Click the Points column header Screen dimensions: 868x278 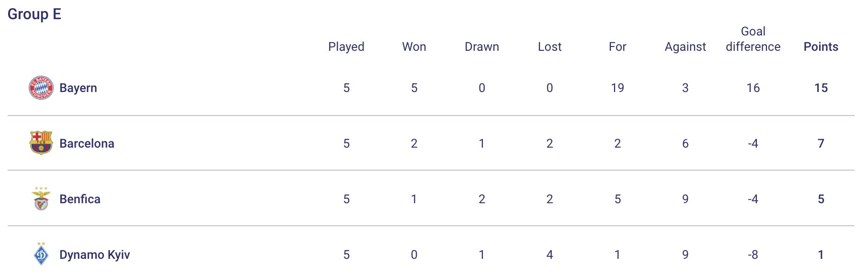[x=821, y=47]
